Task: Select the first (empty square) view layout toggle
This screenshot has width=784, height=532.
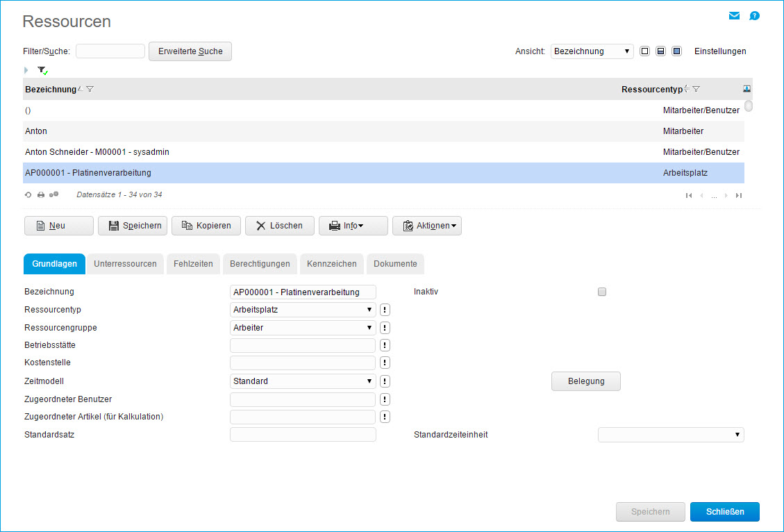Action: coord(645,51)
